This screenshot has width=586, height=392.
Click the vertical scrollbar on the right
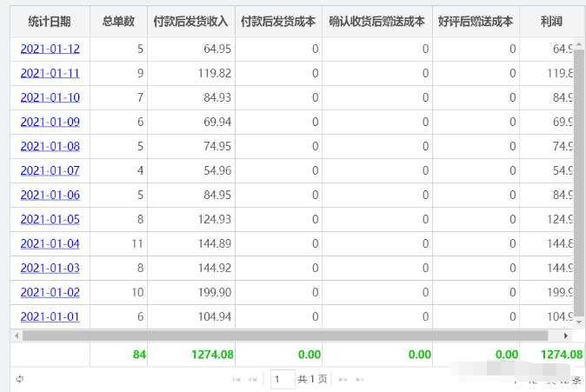[579, 174]
